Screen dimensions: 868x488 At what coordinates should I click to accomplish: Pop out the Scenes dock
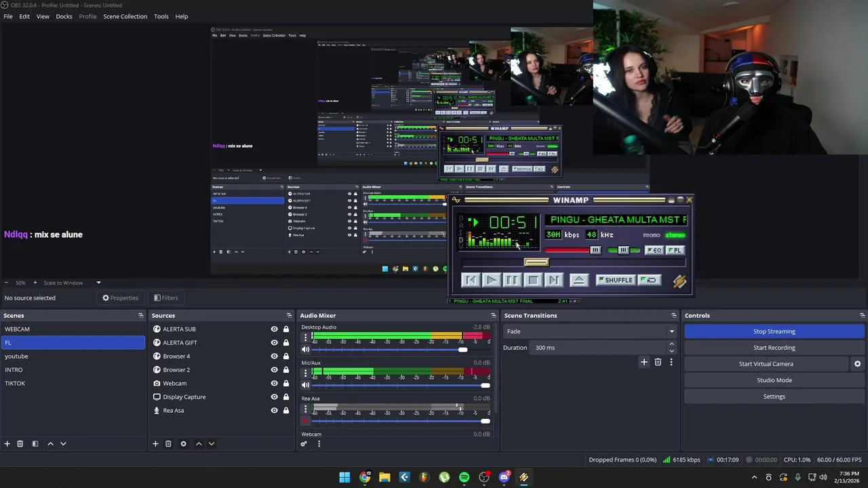[141, 316]
